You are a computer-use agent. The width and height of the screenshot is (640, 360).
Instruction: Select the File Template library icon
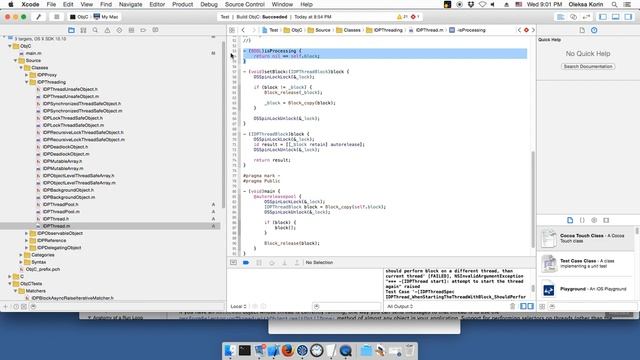pos(570,220)
